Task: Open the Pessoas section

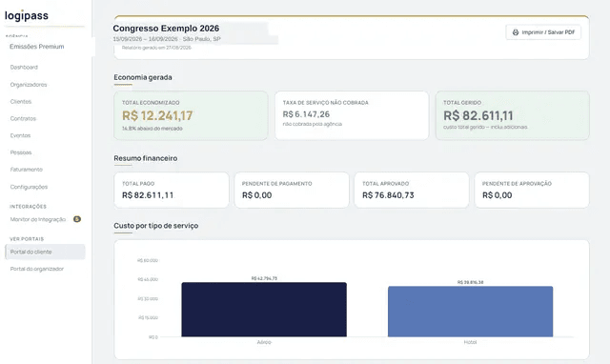Action: [21, 152]
